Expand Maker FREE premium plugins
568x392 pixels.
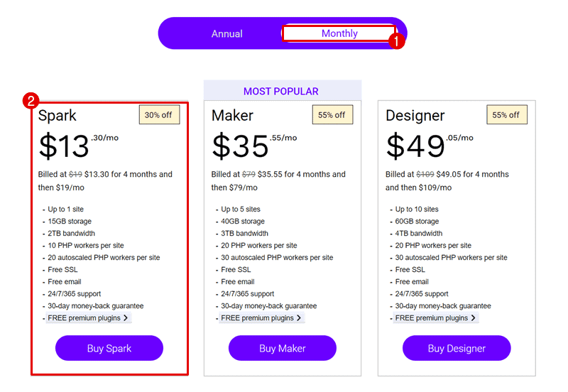(x=261, y=318)
